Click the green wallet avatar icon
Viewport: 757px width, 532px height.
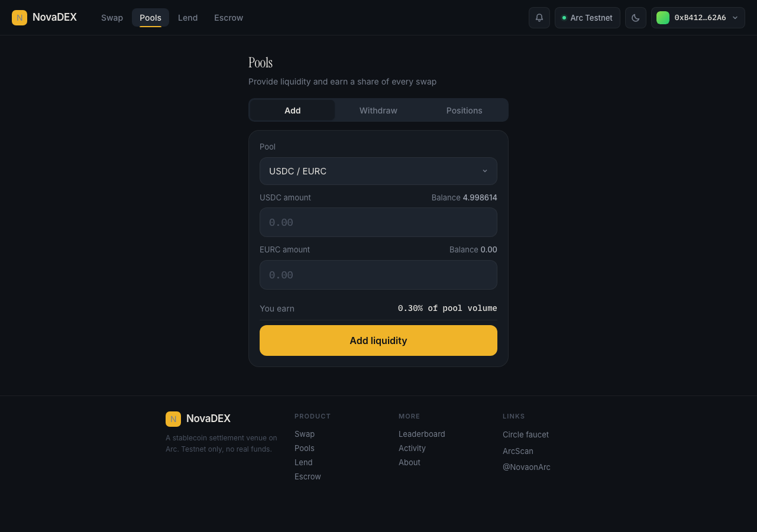pyautogui.click(x=663, y=18)
